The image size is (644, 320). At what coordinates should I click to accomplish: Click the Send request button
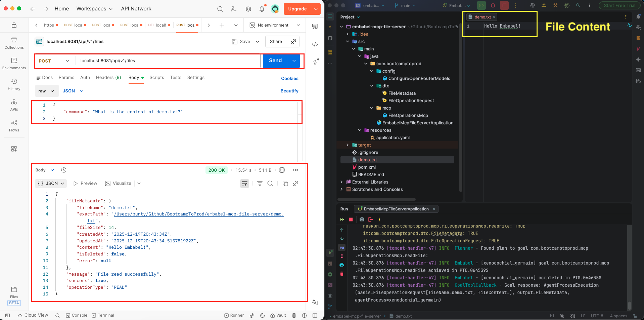(275, 61)
